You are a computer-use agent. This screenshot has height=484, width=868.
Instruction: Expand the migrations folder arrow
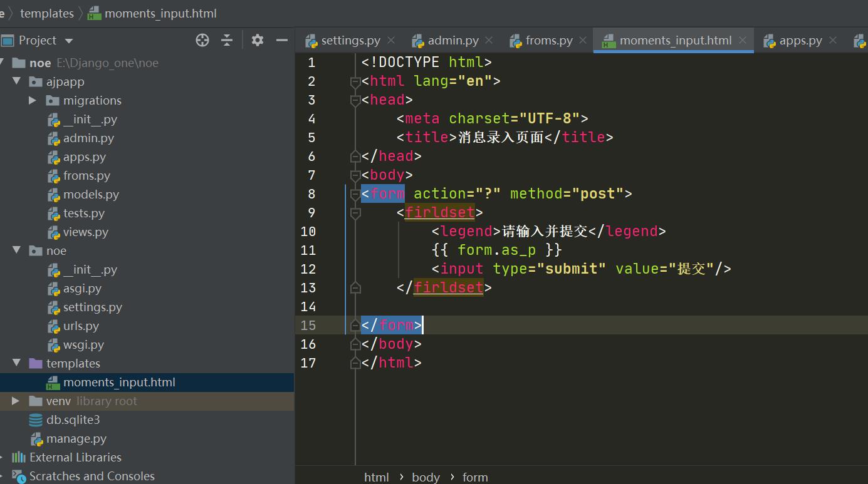click(x=33, y=100)
